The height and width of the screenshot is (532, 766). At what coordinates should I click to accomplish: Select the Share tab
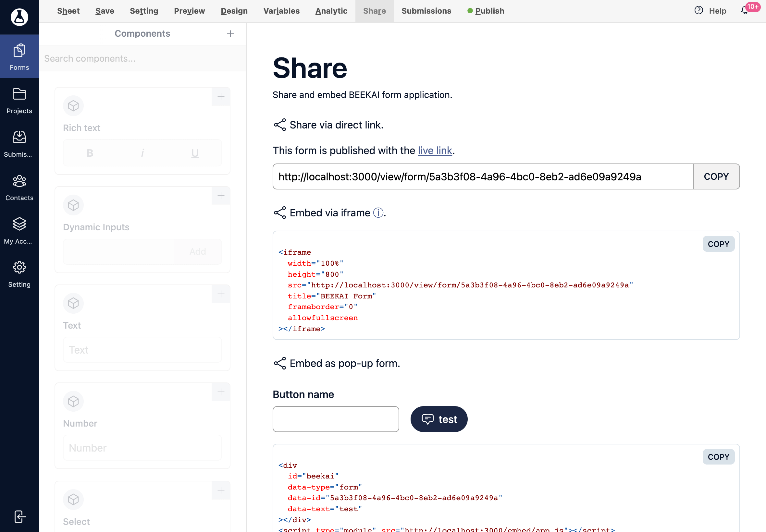[375, 11]
